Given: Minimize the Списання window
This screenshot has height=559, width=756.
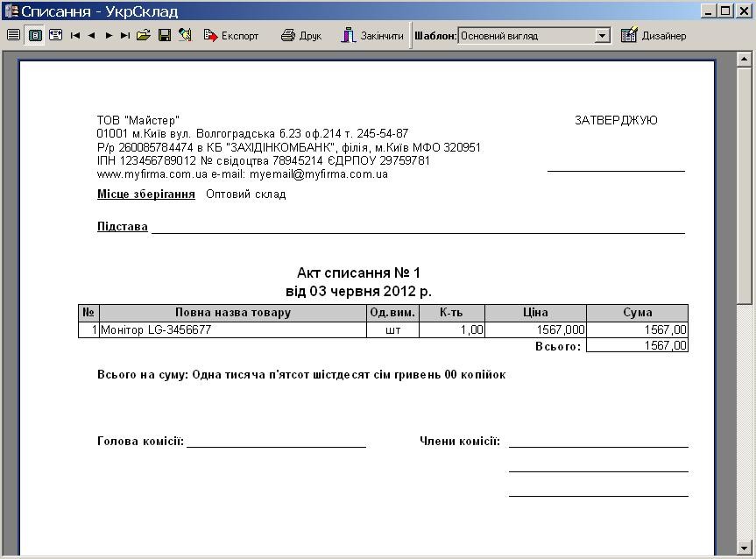Looking at the screenshot, I should [x=708, y=11].
